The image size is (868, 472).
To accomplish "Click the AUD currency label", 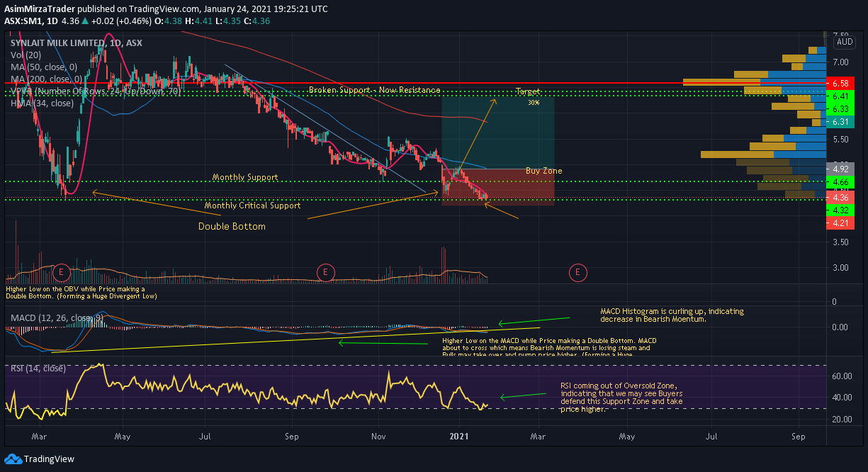I will tap(845, 42).
